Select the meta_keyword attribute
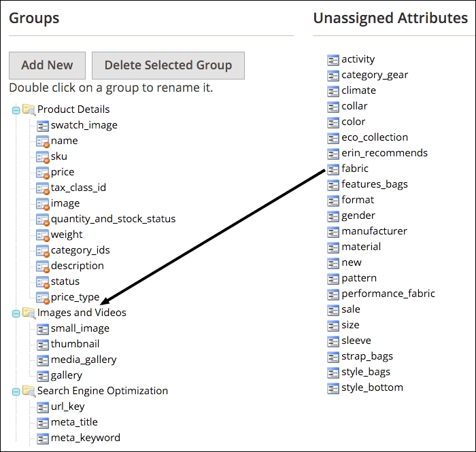The image size is (476, 452). click(x=86, y=438)
